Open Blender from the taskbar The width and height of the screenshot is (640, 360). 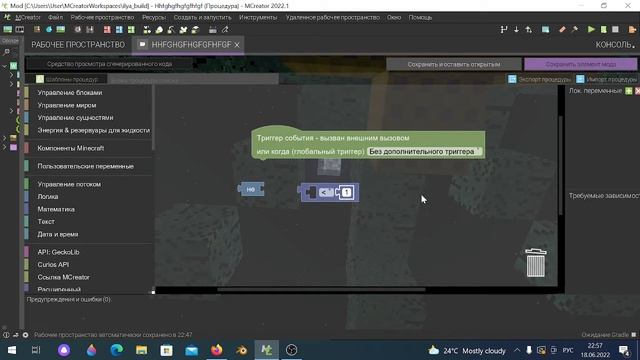pos(242,350)
